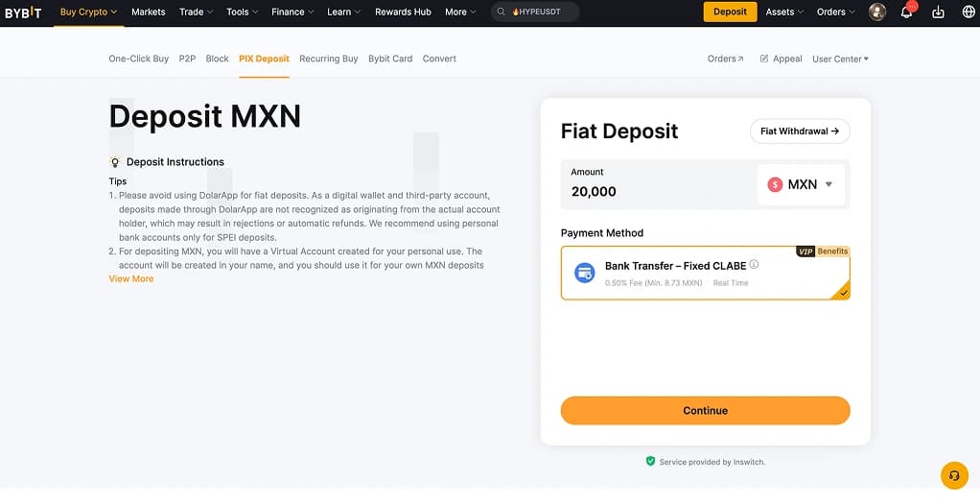Open the Buy Crypto menu
The image size is (980, 502).
(88, 12)
